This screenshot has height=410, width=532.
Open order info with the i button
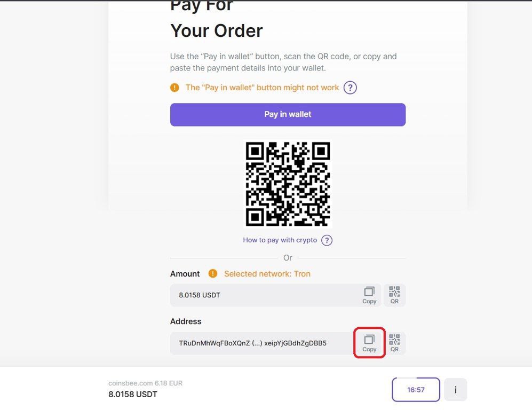[455, 390]
